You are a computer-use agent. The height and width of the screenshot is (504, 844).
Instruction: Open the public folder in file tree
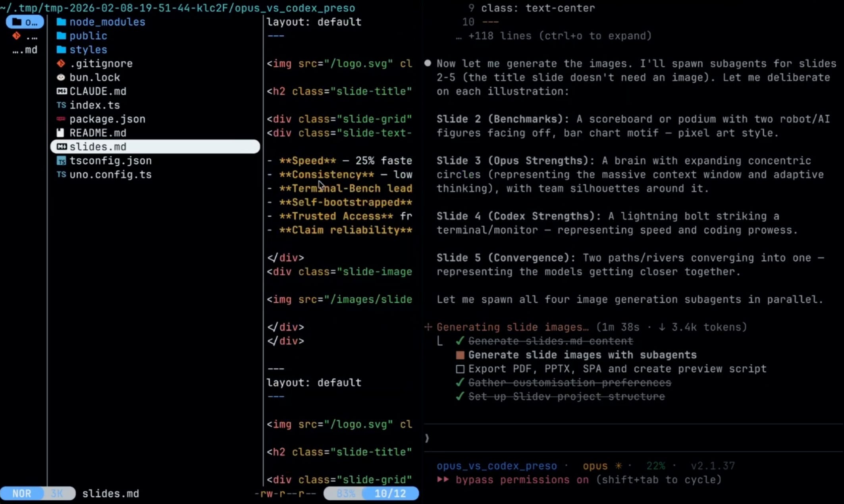88,36
